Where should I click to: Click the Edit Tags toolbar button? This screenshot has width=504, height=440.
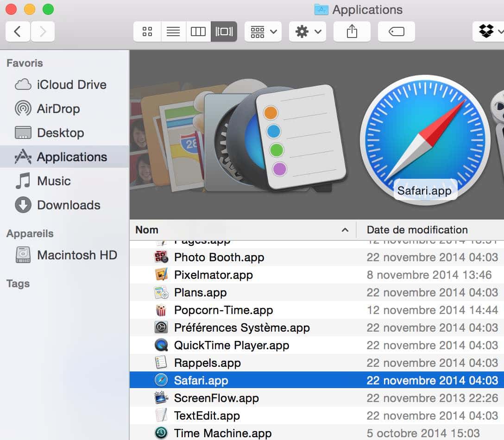pyautogui.click(x=397, y=31)
